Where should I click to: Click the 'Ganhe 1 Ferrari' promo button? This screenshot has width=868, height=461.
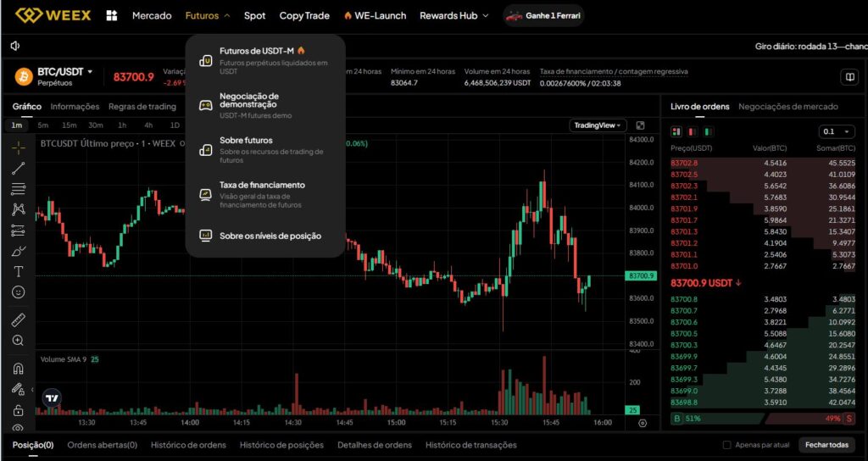[x=543, y=15]
